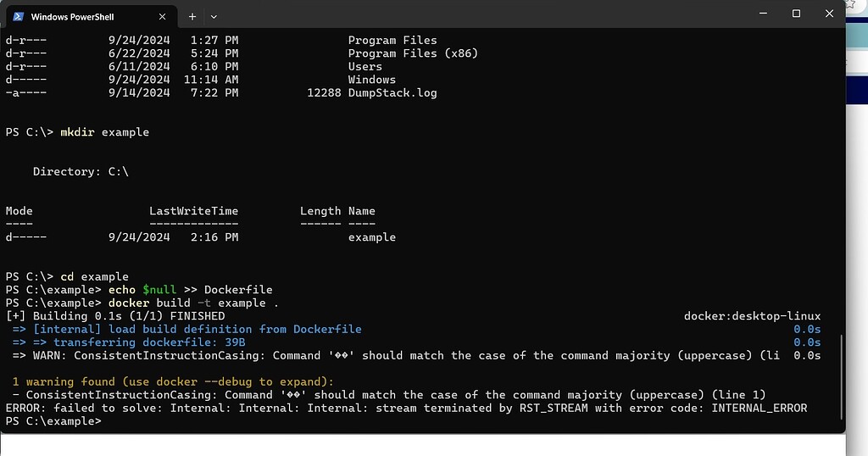868x456 pixels.
Task: Click the terminal vertical scrollbar thumb
Action: click(x=842, y=377)
